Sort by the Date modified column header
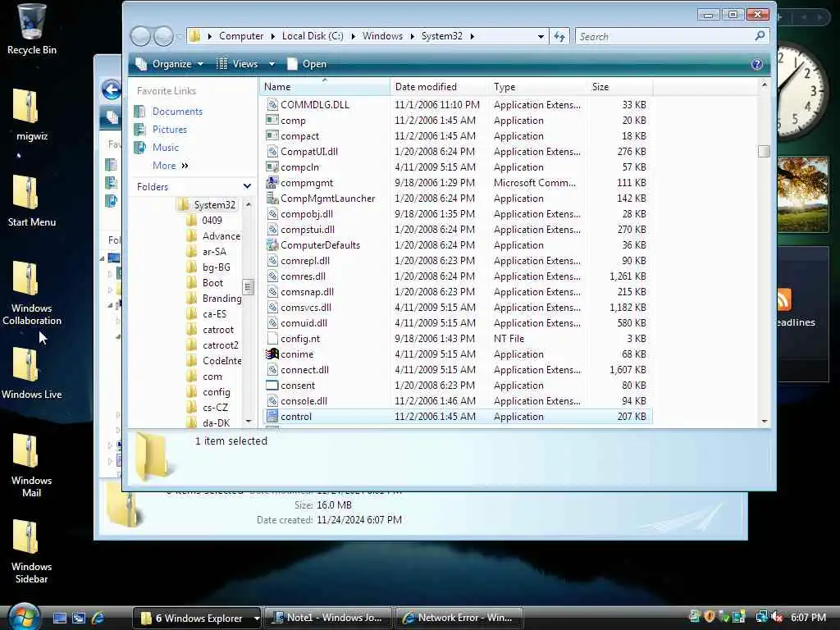Viewport: 840px width, 630px height. click(x=439, y=87)
